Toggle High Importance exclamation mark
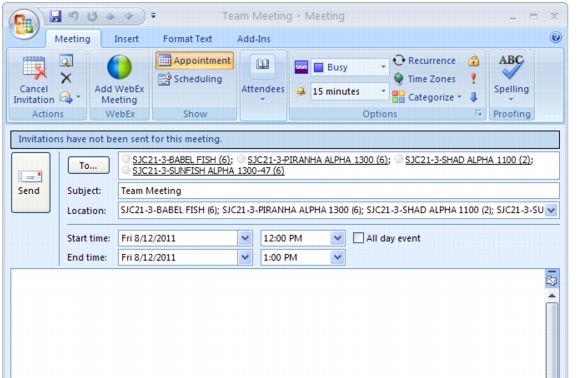The height and width of the screenshot is (378, 579). click(x=474, y=78)
